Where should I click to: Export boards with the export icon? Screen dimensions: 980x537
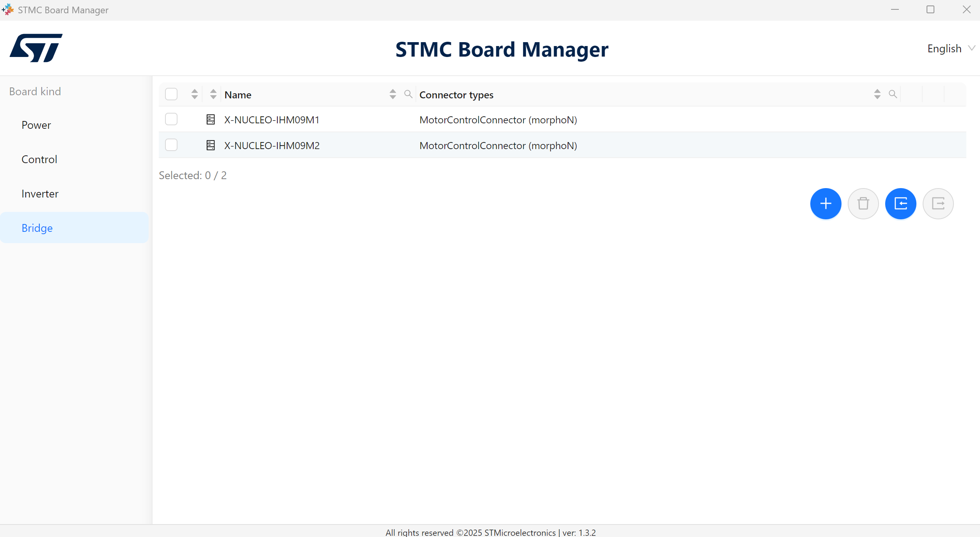(938, 203)
